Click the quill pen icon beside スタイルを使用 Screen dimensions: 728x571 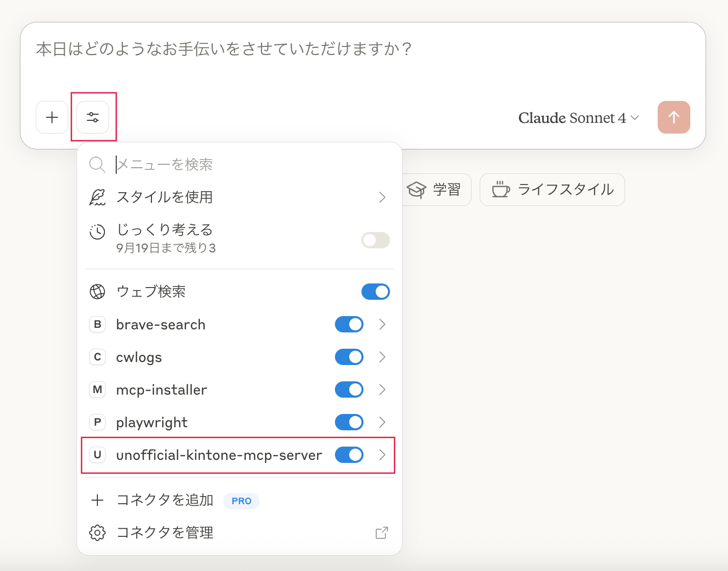(x=97, y=197)
